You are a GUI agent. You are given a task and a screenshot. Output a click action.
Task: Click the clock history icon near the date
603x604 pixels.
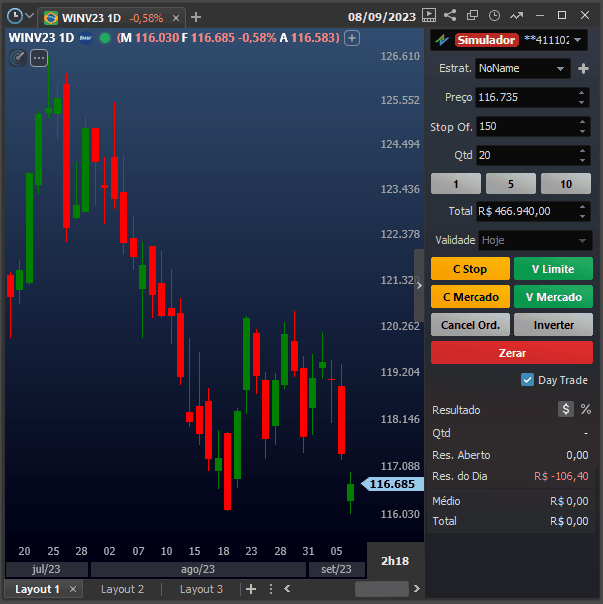pyautogui.click(x=494, y=15)
